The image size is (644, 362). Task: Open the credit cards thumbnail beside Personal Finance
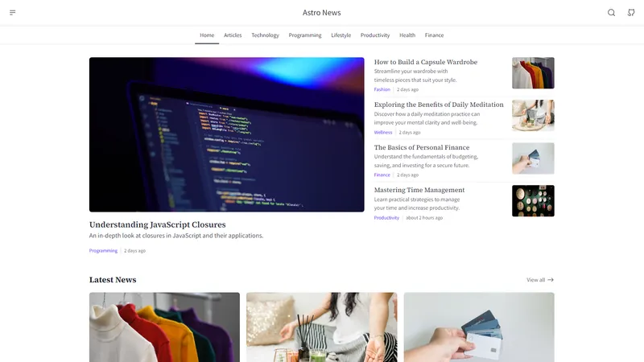coord(533,158)
